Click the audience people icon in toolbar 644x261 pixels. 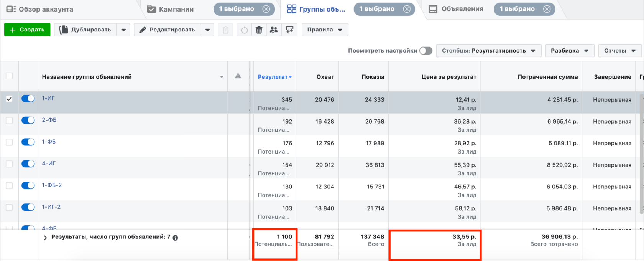click(274, 30)
